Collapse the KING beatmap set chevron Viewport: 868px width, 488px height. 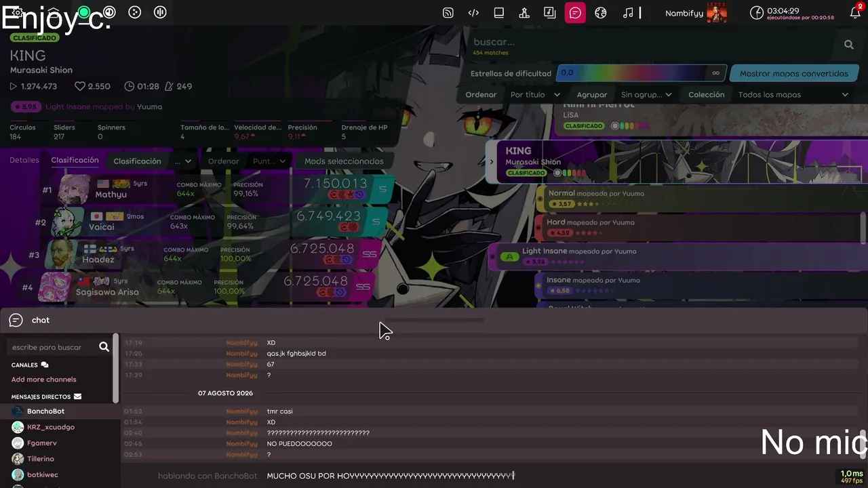492,162
